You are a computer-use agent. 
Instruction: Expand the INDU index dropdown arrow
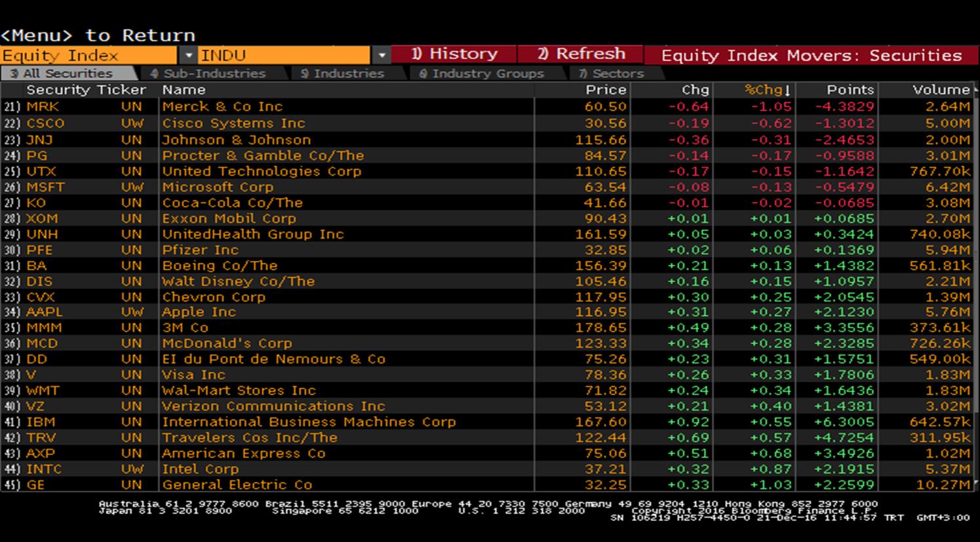(x=382, y=56)
